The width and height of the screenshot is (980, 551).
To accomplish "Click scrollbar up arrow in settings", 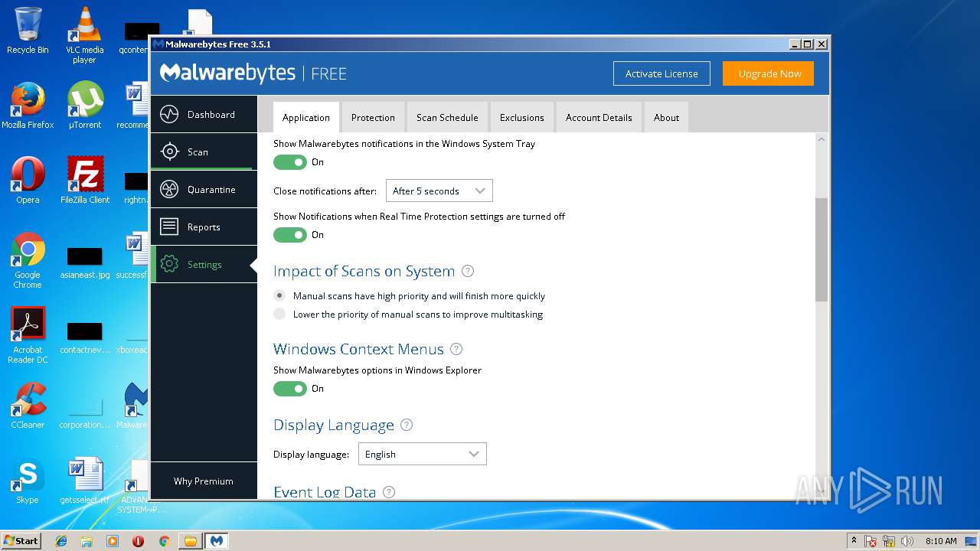I will tap(822, 139).
